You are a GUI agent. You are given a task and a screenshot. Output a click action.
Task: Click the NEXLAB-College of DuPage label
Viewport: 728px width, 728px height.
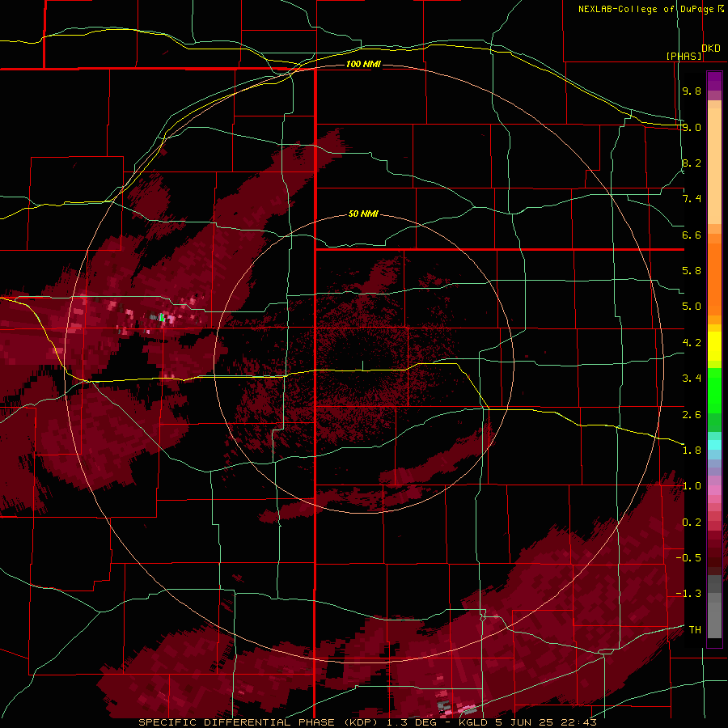645,9
